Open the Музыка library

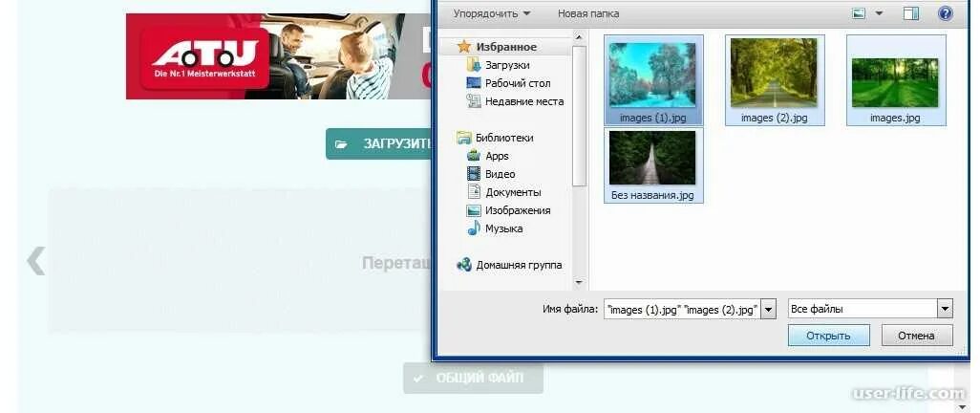click(x=503, y=228)
